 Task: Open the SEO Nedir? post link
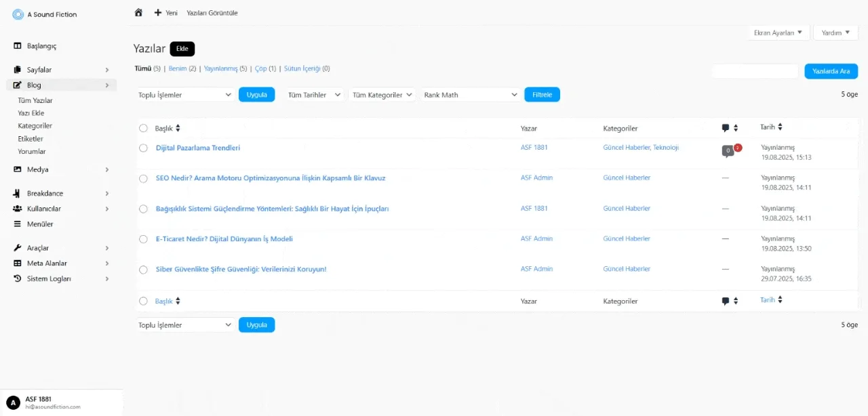click(x=271, y=178)
